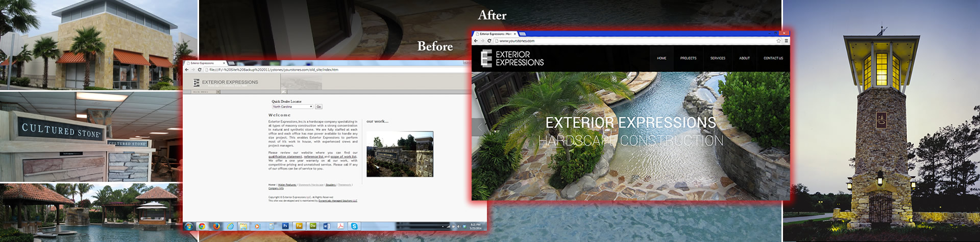This screenshot has height=242, width=980.
Task: Open Skype from the taskbar
Action: (354, 226)
